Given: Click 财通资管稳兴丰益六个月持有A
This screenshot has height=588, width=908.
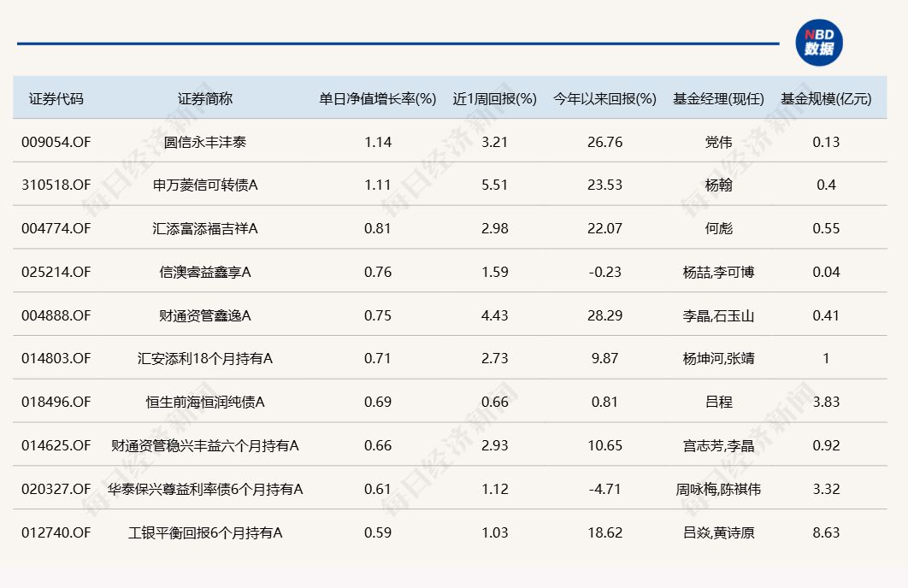Looking at the screenshot, I should (205, 446).
